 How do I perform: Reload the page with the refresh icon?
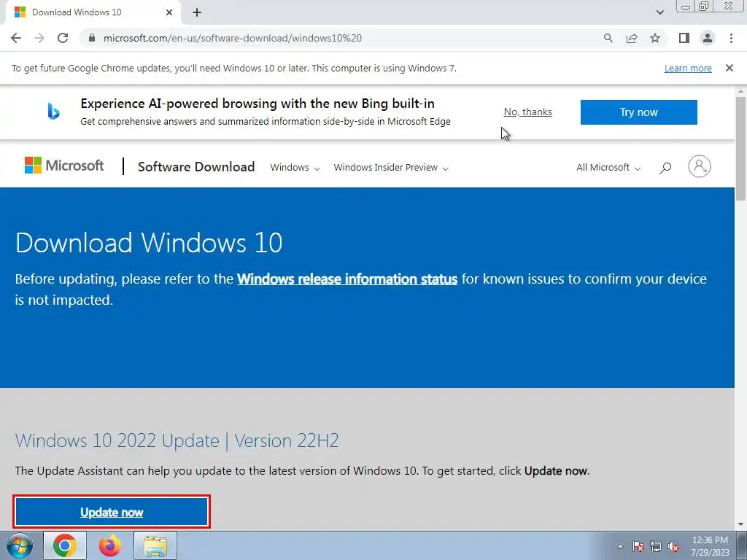(63, 38)
